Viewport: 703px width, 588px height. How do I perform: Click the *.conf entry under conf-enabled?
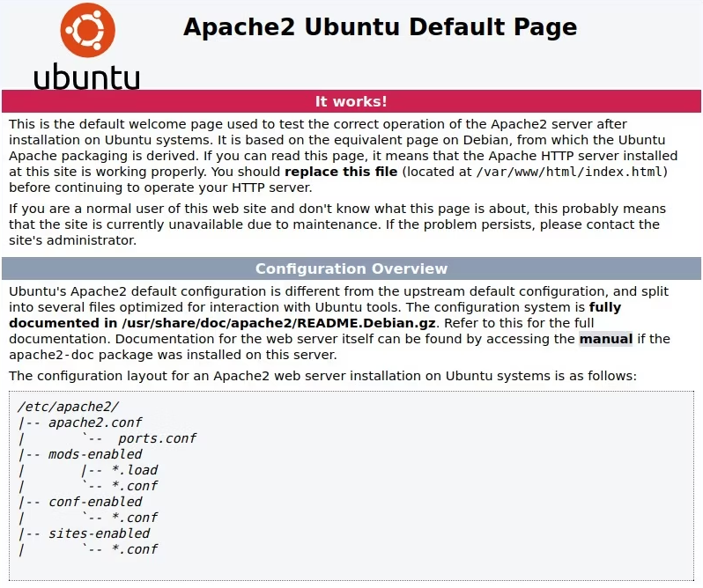(x=135, y=518)
